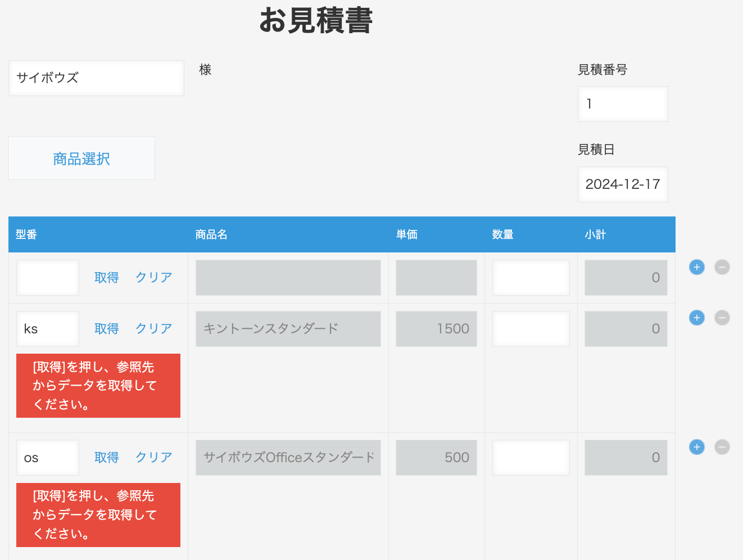Click the empty 商品名 field in first row
The height and width of the screenshot is (560, 743).
[288, 278]
